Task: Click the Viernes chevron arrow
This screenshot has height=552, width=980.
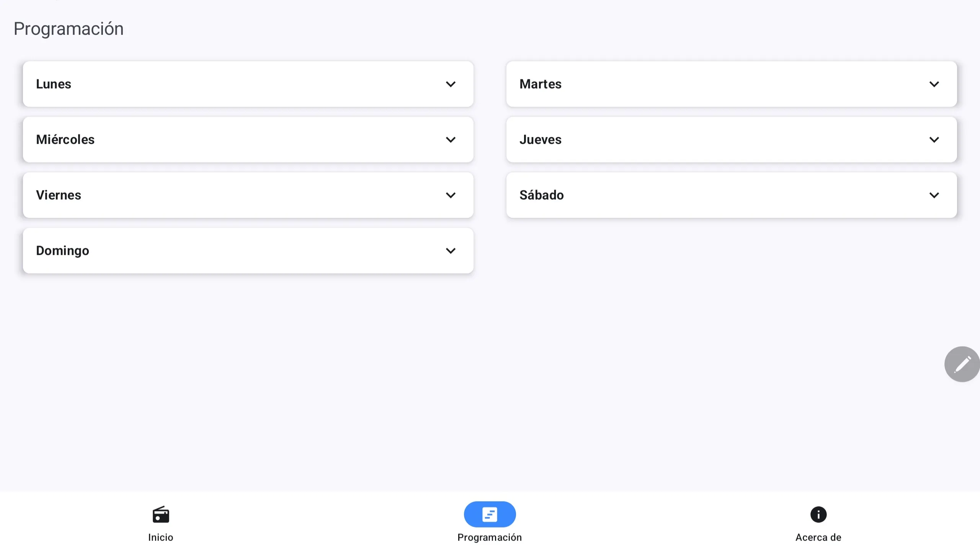Action: [451, 195]
